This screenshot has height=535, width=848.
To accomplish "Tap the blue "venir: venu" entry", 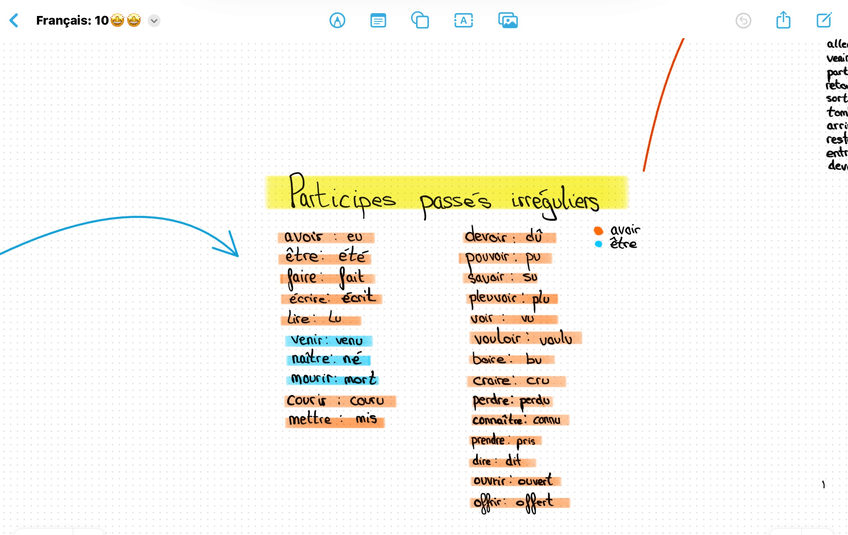I will tap(327, 341).
